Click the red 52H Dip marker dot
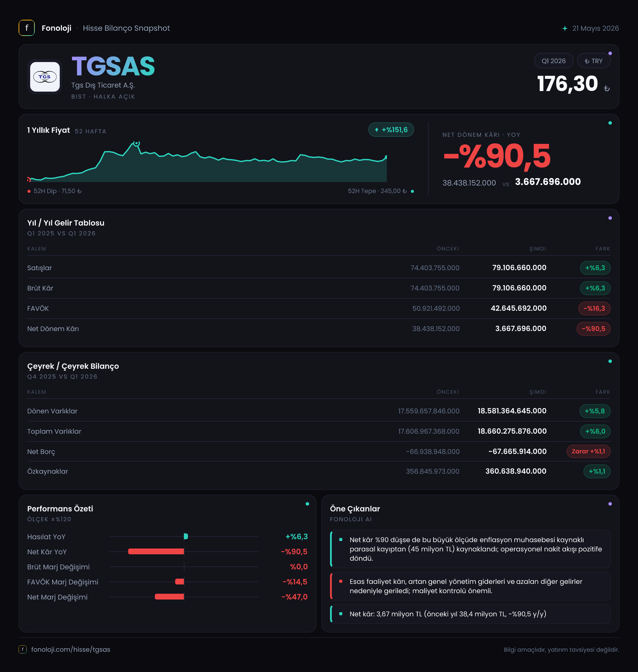Screen dimensions: 638x672 (x=29, y=191)
